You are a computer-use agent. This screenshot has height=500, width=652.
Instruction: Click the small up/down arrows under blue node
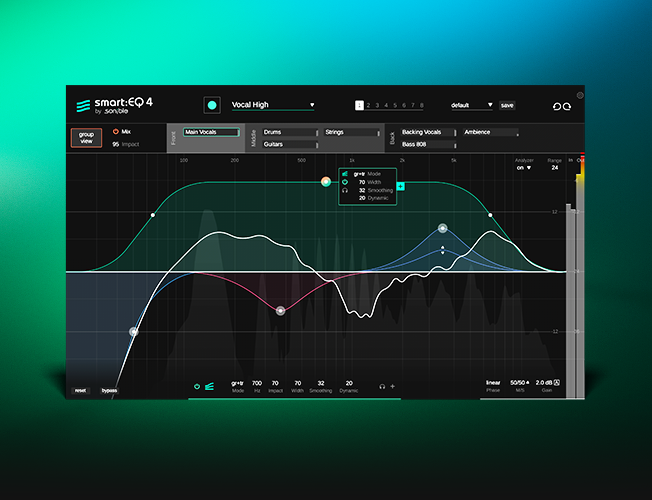pyautogui.click(x=443, y=250)
